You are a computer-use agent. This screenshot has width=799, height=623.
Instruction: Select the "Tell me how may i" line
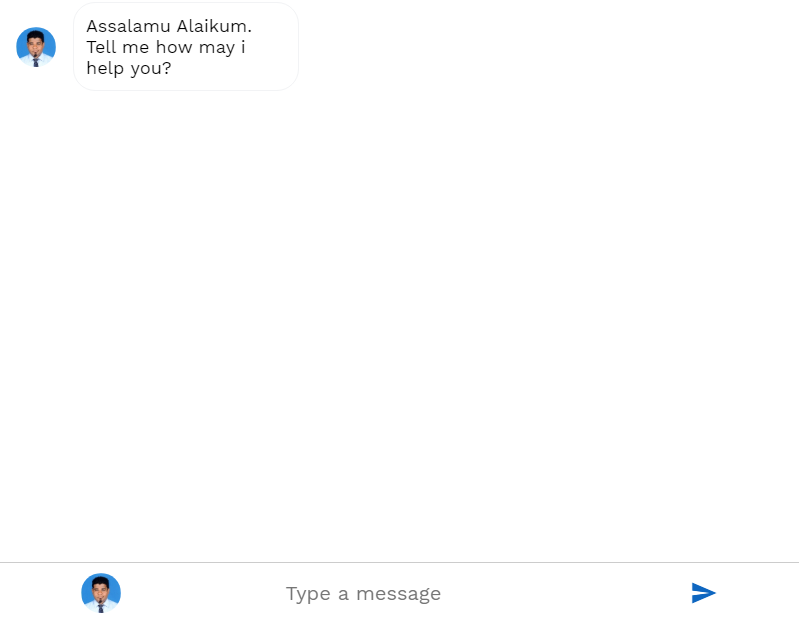pyautogui.click(x=165, y=47)
